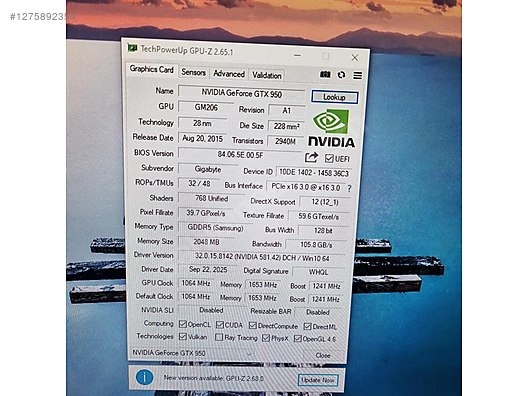The height and width of the screenshot is (396, 528).
Task: Click the Die Size value 228 mm²
Action: pos(286,126)
